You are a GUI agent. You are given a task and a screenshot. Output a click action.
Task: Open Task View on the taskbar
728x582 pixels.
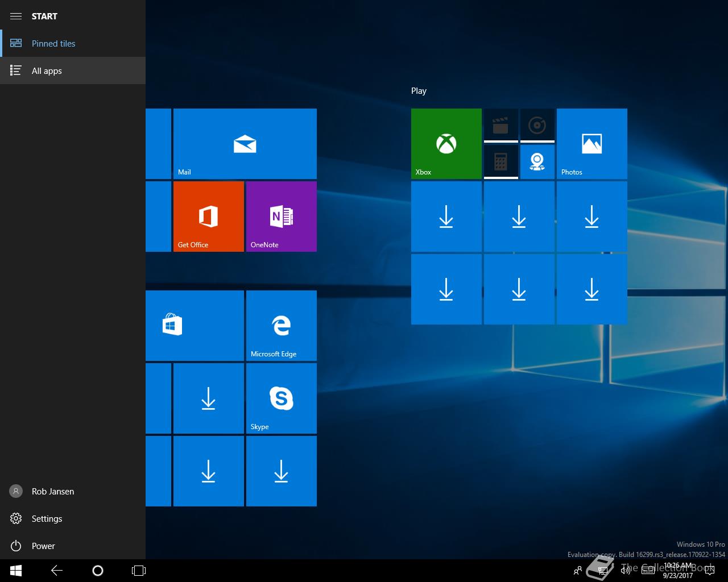tap(139, 571)
